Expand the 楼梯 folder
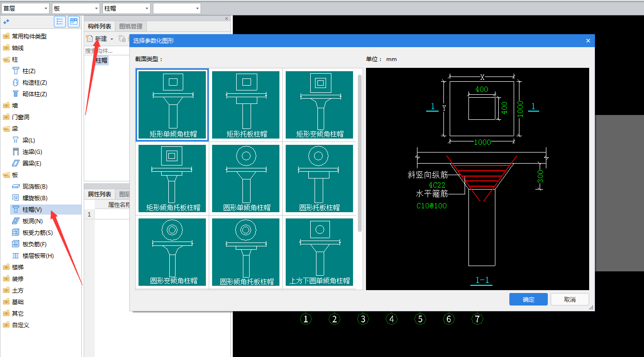The height and width of the screenshot is (357, 644). click(6, 267)
